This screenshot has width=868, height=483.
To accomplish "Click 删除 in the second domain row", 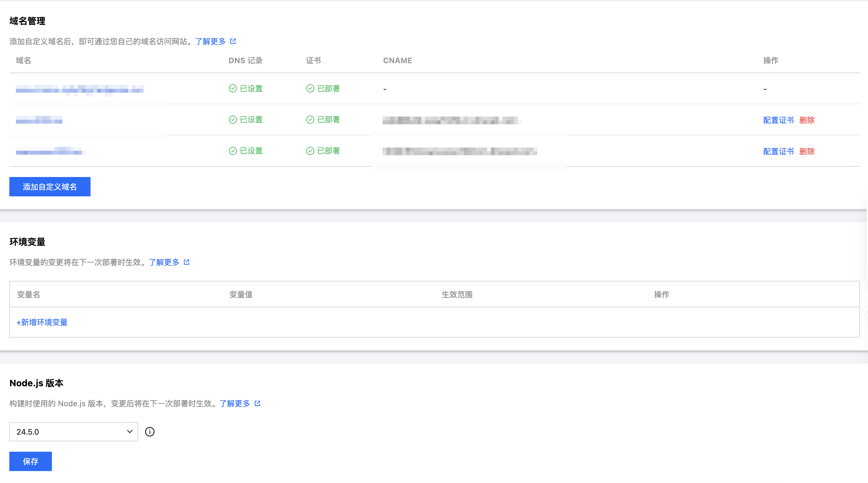I will pyautogui.click(x=807, y=120).
